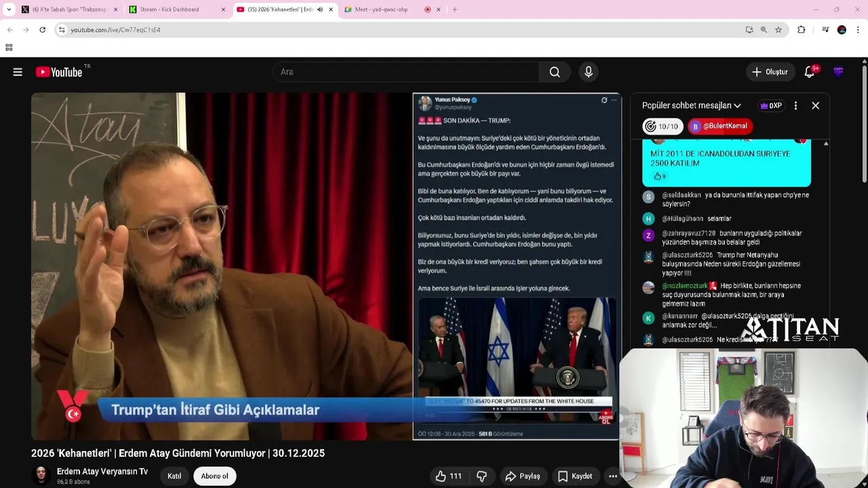Open more actions below the video
868x488 pixels.
point(613,476)
